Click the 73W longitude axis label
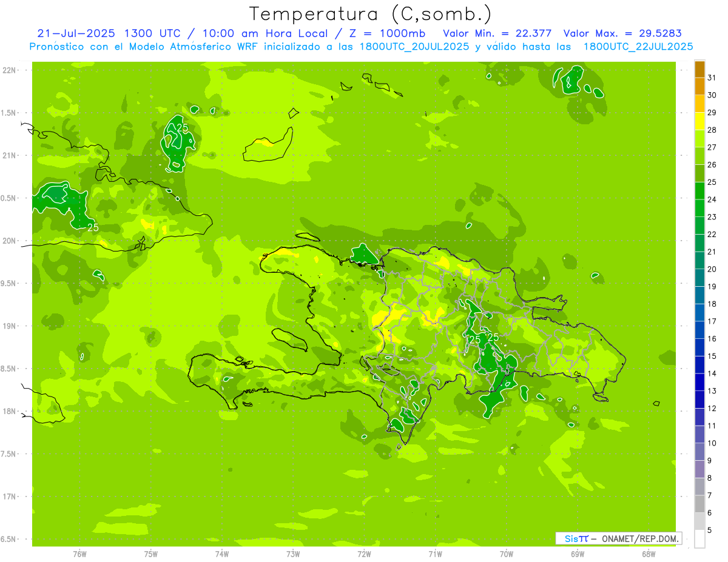The height and width of the screenshot is (562, 728). tap(293, 554)
